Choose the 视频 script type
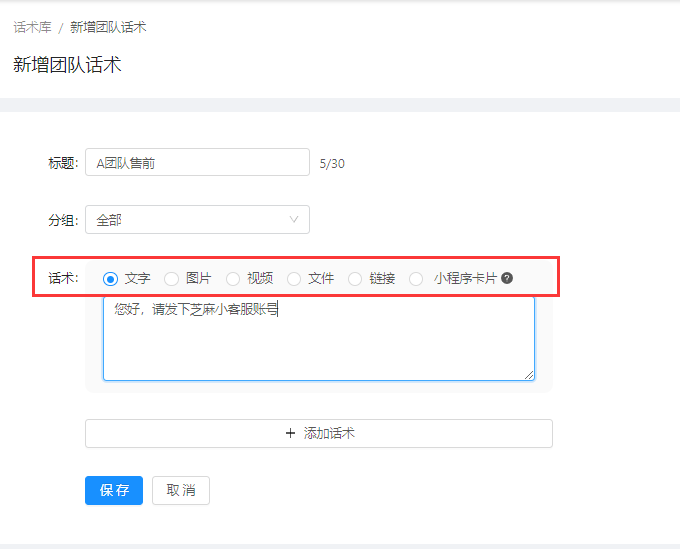 233,279
